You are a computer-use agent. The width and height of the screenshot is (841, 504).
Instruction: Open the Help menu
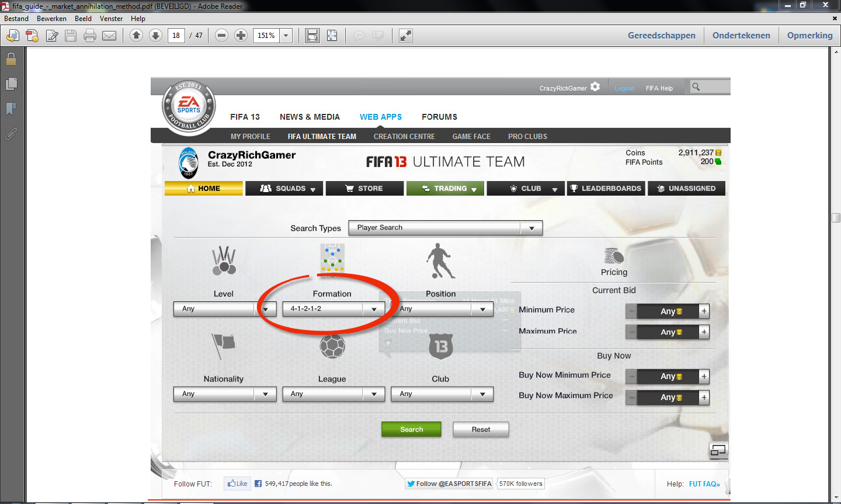coord(138,19)
